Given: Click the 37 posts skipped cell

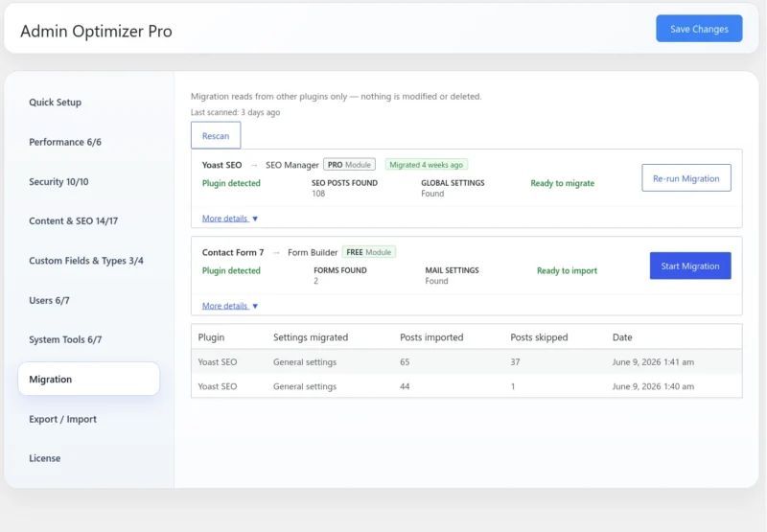Looking at the screenshot, I should click(x=515, y=361).
